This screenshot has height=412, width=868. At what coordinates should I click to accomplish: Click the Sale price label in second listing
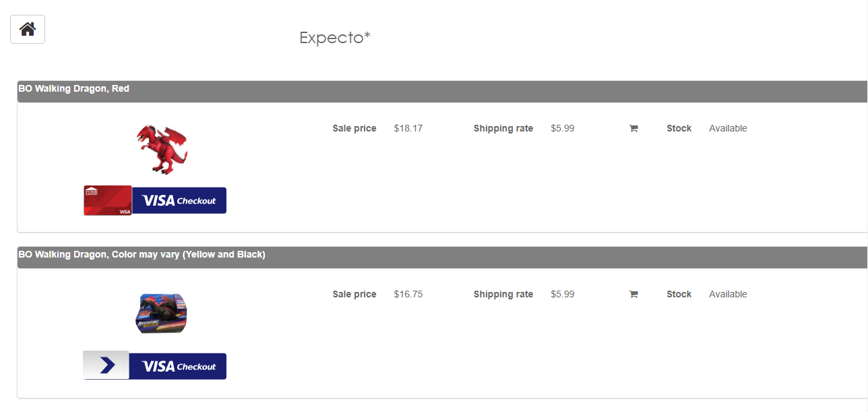coord(354,294)
